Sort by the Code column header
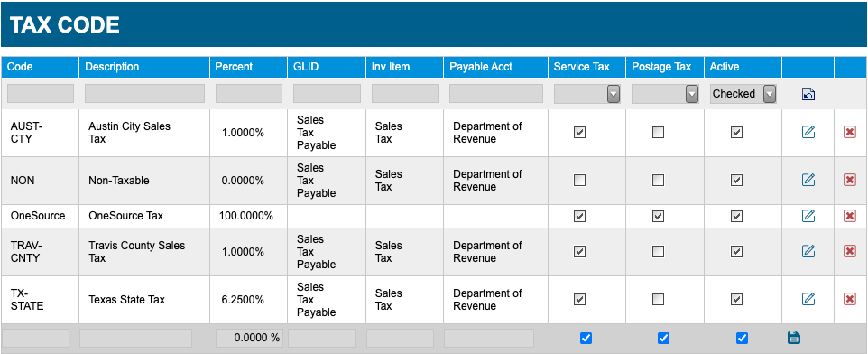 20,67
